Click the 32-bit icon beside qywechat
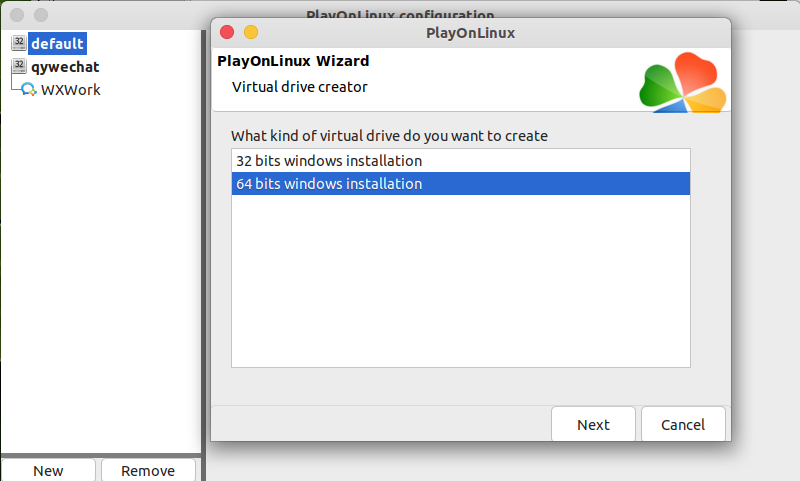This screenshot has width=800, height=481. pyautogui.click(x=19, y=65)
